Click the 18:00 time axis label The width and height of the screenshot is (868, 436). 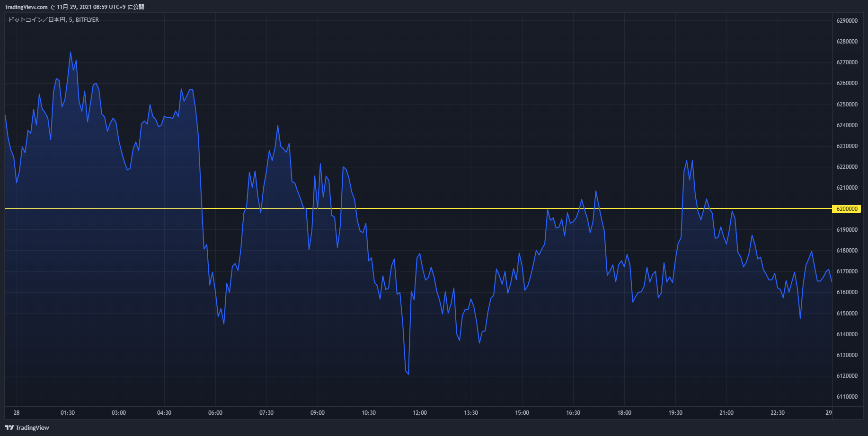[x=624, y=413]
